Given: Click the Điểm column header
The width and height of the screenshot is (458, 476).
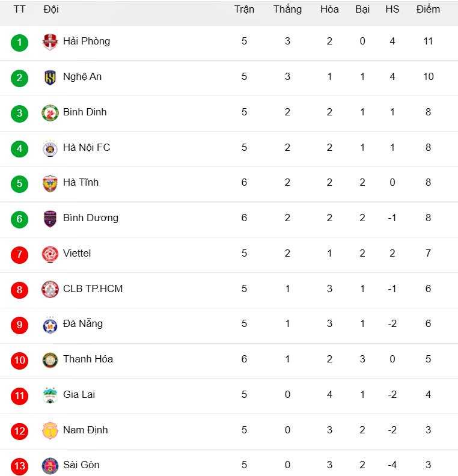Looking at the screenshot, I should [x=428, y=9].
